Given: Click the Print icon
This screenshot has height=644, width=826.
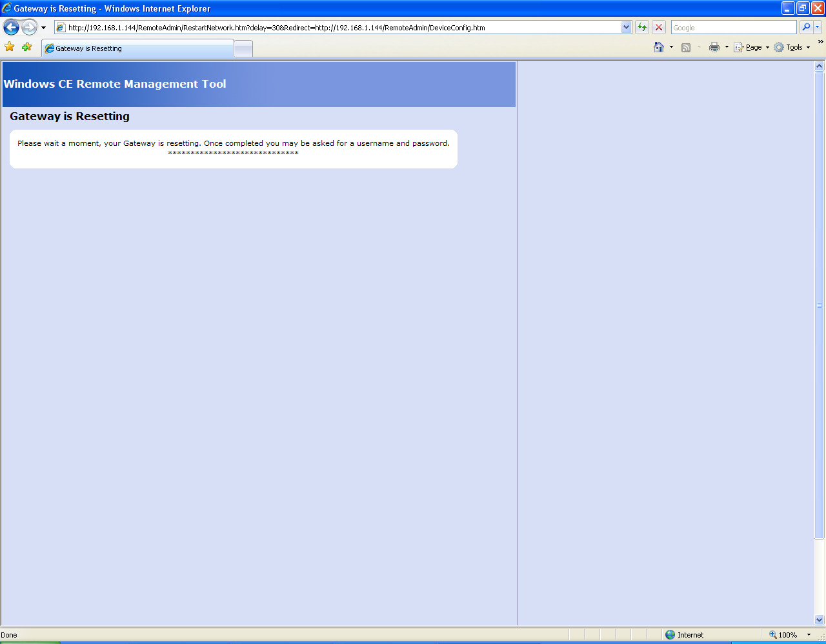Looking at the screenshot, I should tap(714, 47).
